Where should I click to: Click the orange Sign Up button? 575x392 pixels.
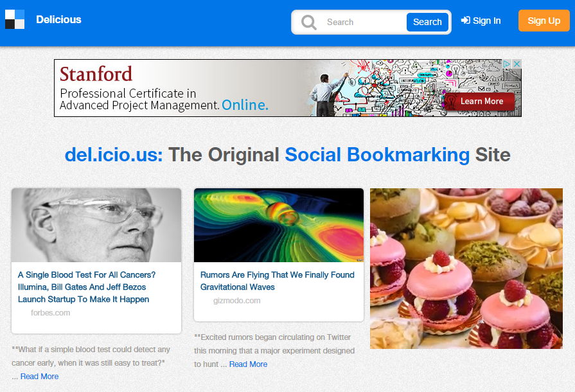[x=544, y=21]
